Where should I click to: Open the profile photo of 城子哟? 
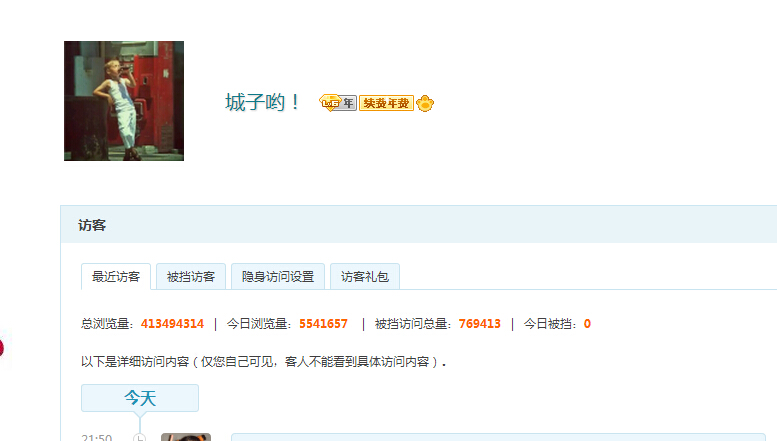coord(124,101)
